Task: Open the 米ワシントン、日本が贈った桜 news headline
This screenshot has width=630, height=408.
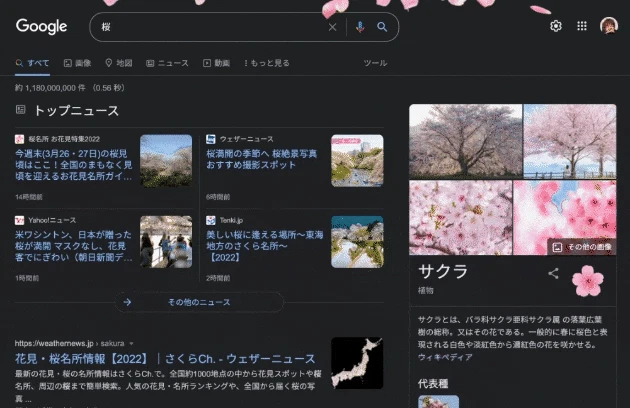Action: coord(74,246)
